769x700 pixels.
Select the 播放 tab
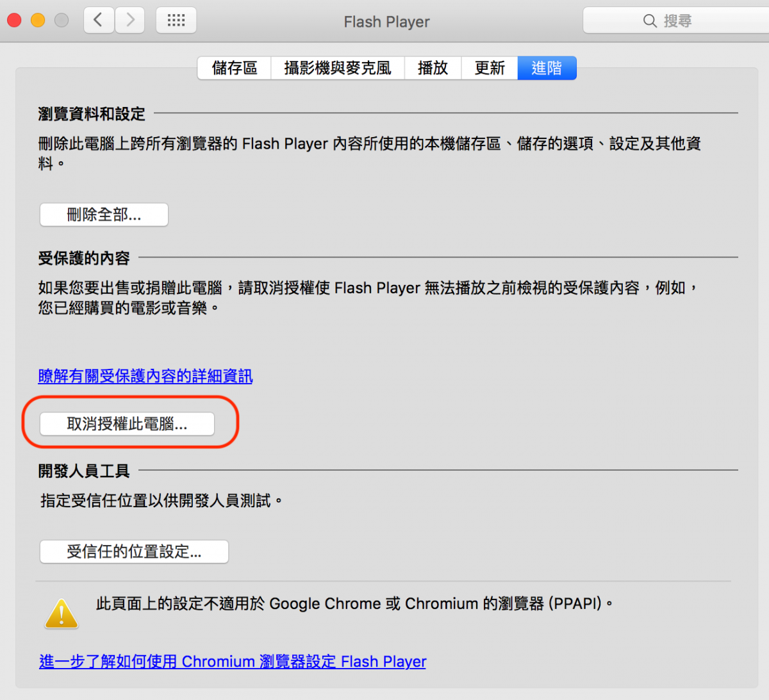pyautogui.click(x=433, y=68)
